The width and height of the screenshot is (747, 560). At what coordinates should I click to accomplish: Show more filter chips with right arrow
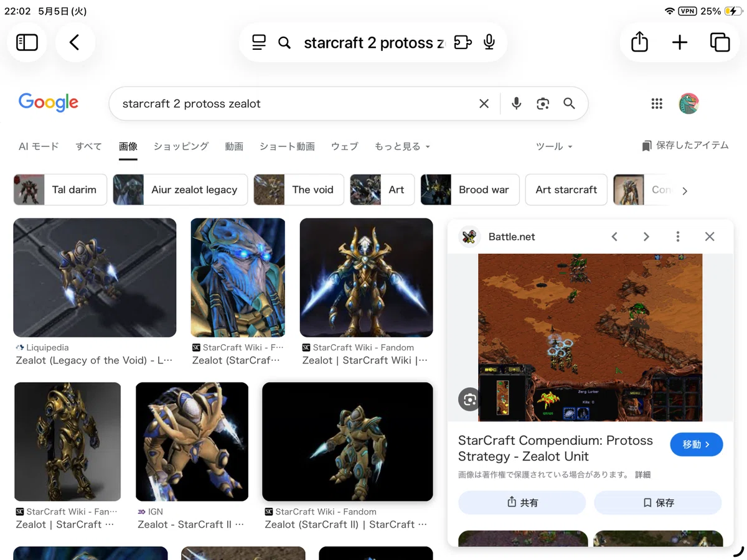click(x=685, y=190)
